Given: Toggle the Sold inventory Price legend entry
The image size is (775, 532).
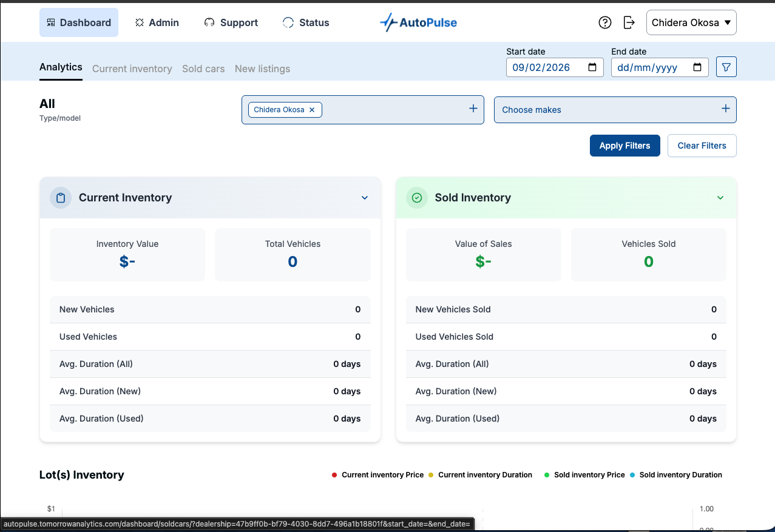Looking at the screenshot, I should pyautogui.click(x=584, y=475).
